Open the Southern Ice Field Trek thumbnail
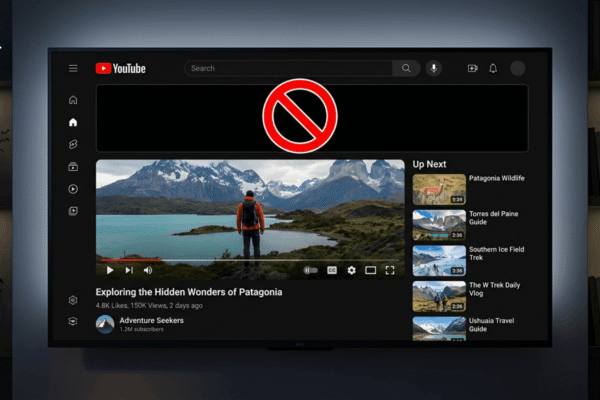Viewport: 600px width, 400px height. pyautogui.click(x=439, y=261)
